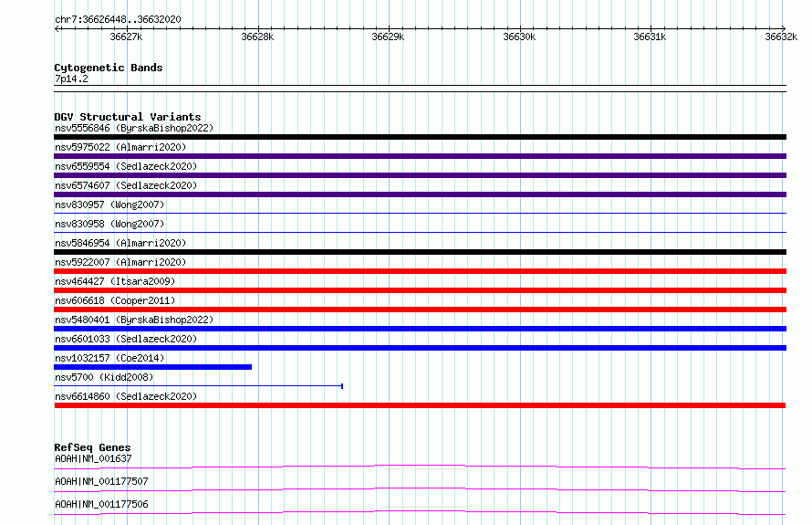812x525 pixels.
Task: Click the purple bar for nsv6559554
Action: tap(420, 175)
